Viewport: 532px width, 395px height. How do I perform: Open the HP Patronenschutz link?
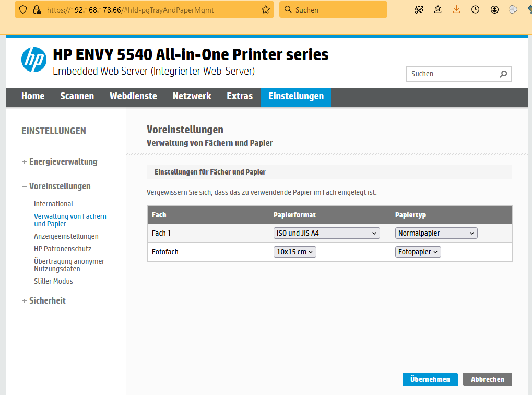(63, 249)
